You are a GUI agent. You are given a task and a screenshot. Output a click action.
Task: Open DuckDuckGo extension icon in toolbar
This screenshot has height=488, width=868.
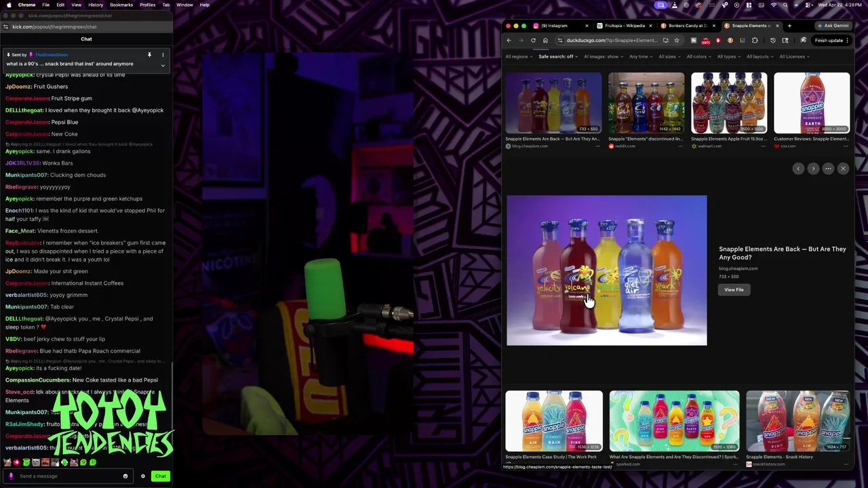coord(730,41)
